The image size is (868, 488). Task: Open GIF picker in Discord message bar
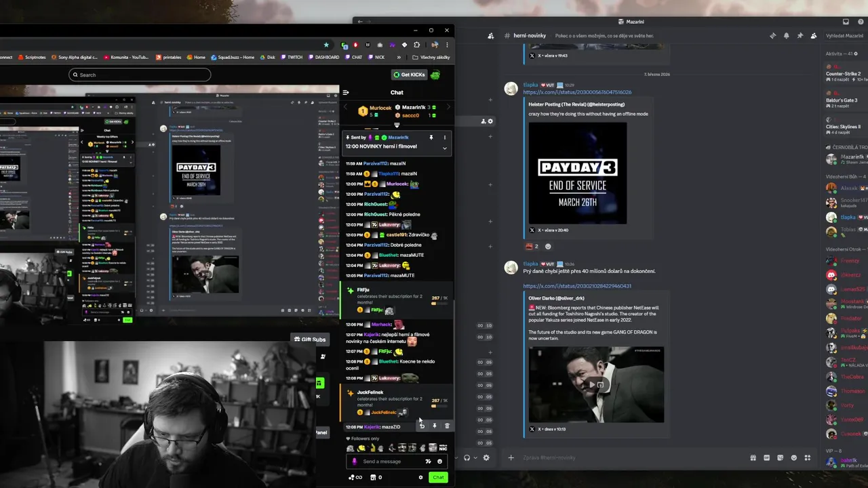click(767, 457)
